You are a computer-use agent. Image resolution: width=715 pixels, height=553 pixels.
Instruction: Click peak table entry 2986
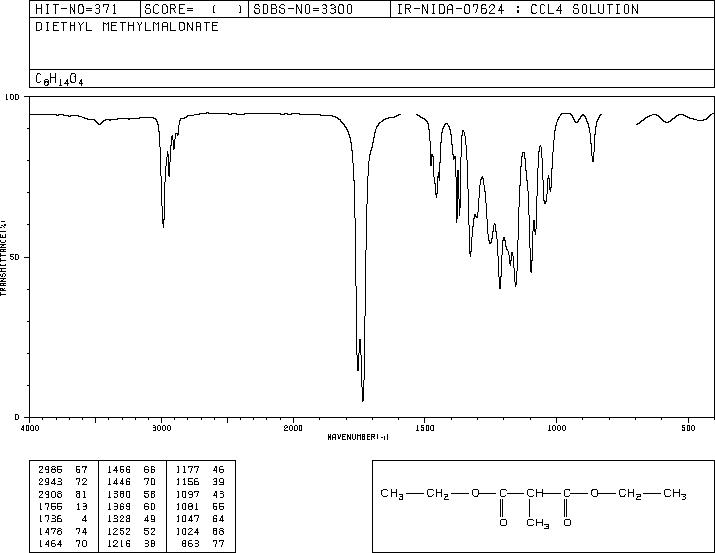pyautogui.click(x=51, y=470)
